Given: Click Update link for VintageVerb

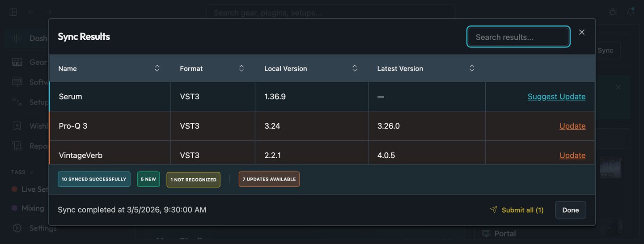Looking at the screenshot, I should [x=572, y=156].
